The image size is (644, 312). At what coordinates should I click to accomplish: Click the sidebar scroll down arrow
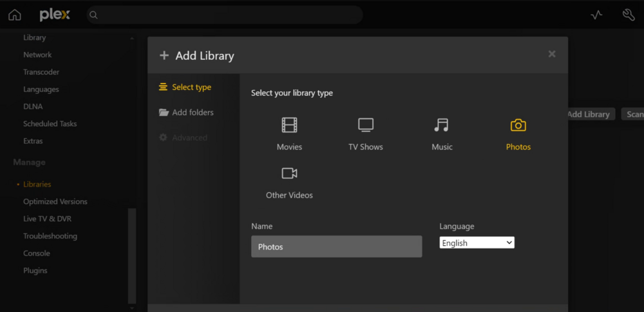pyautogui.click(x=132, y=307)
